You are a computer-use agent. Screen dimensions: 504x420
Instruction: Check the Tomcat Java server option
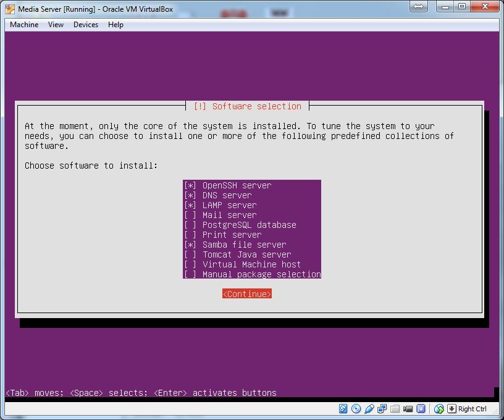(190, 254)
